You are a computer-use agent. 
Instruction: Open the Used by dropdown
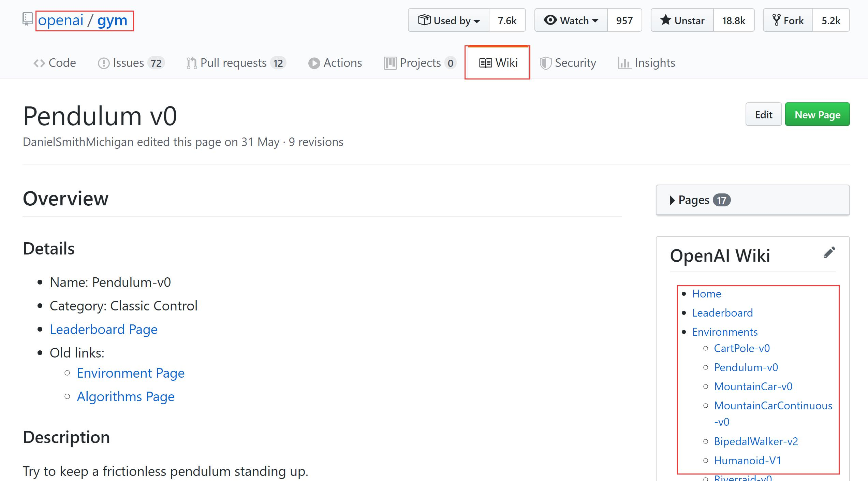(449, 20)
